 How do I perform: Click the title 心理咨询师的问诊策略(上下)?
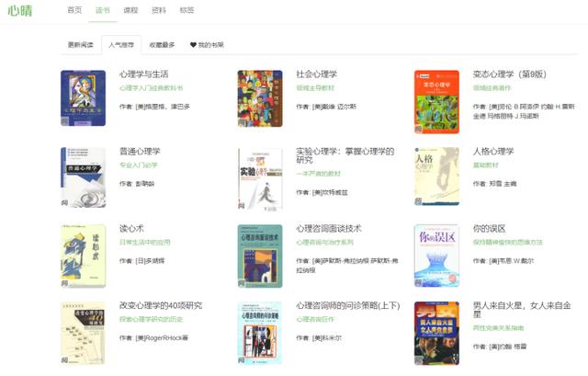348,306
